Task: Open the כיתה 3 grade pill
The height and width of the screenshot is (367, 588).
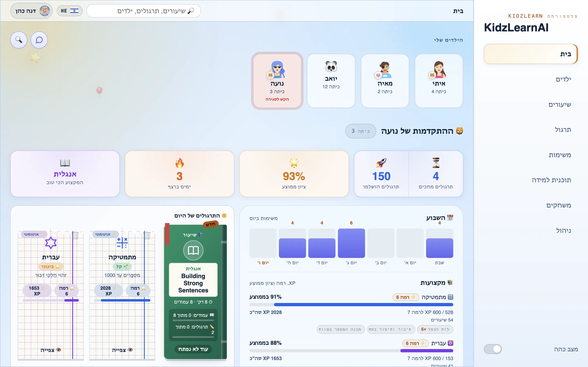Action: coord(361,131)
